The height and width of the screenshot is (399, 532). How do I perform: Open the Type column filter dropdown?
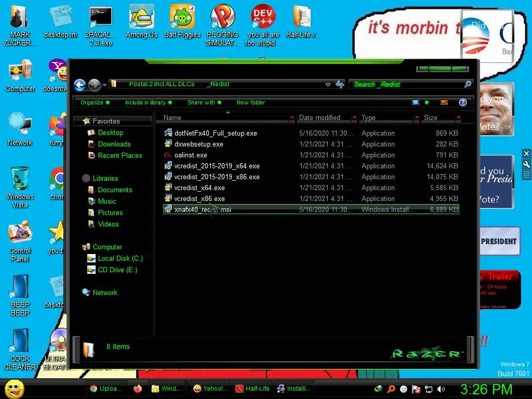[417, 118]
